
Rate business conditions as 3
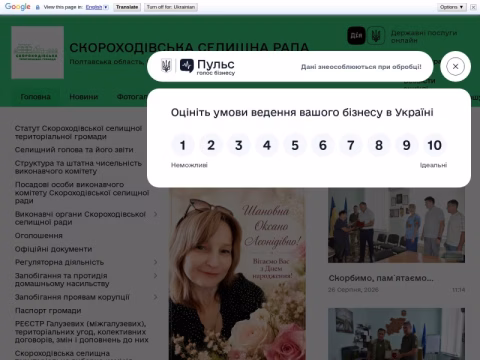(239, 145)
